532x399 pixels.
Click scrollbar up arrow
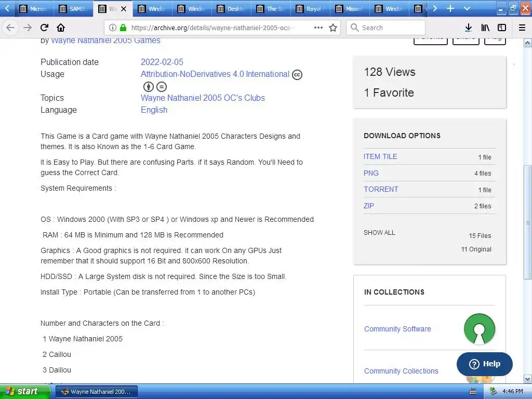tap(527, 43)
